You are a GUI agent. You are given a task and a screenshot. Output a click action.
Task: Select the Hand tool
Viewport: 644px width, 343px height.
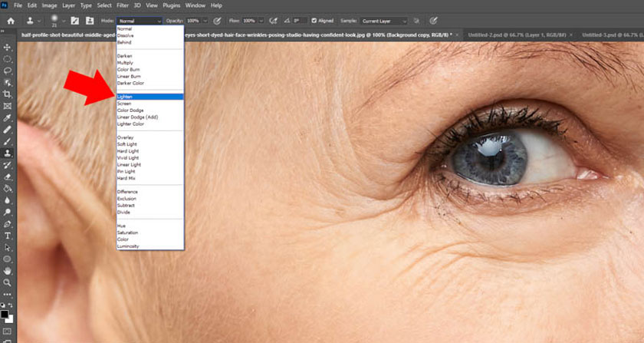point(8,271)
